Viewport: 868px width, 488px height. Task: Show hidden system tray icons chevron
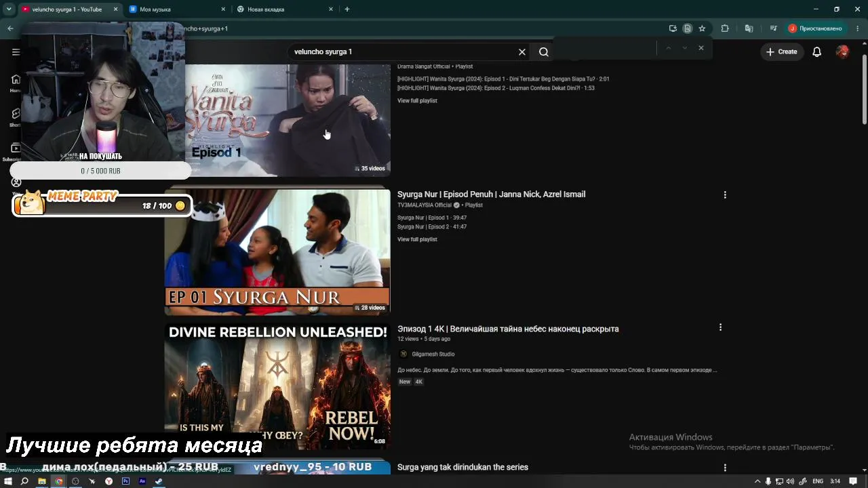click(757, 481)
